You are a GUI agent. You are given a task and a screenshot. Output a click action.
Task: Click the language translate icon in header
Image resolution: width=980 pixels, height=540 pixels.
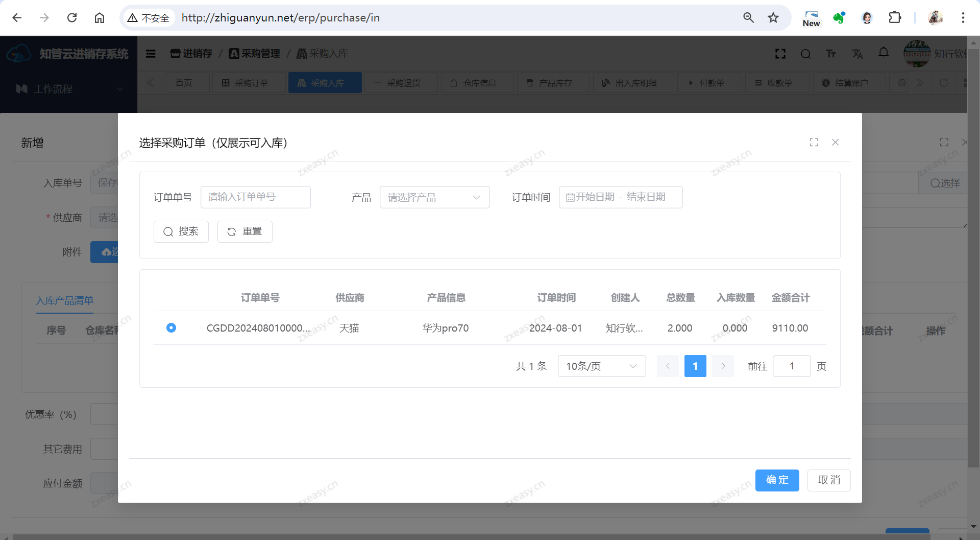(x=857, y=54)
